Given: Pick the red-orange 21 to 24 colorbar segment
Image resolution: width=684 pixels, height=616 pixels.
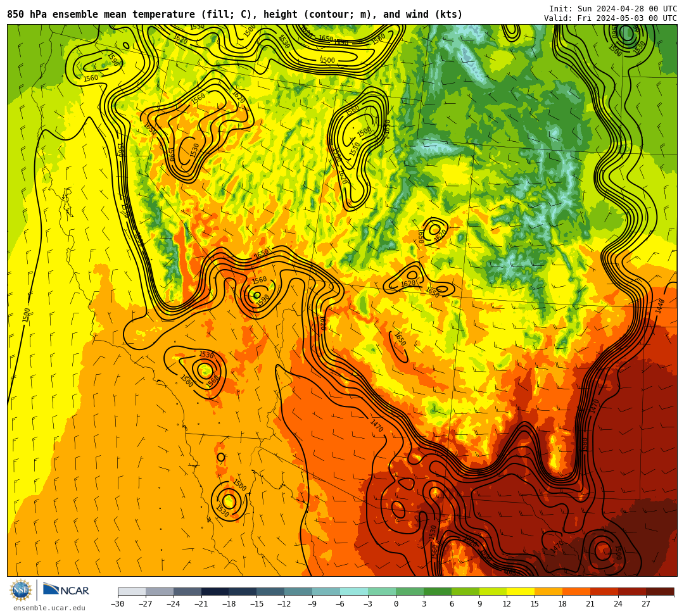Looking at the screenshot, I should coord(605,591).
